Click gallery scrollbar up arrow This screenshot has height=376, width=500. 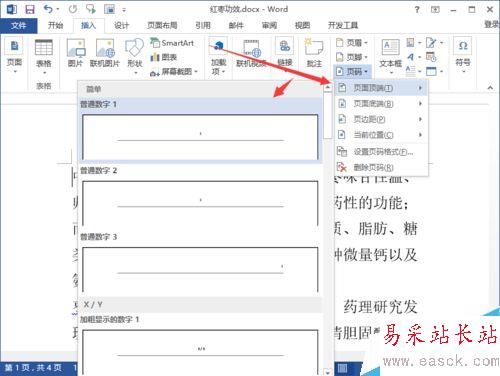point(328,88)
